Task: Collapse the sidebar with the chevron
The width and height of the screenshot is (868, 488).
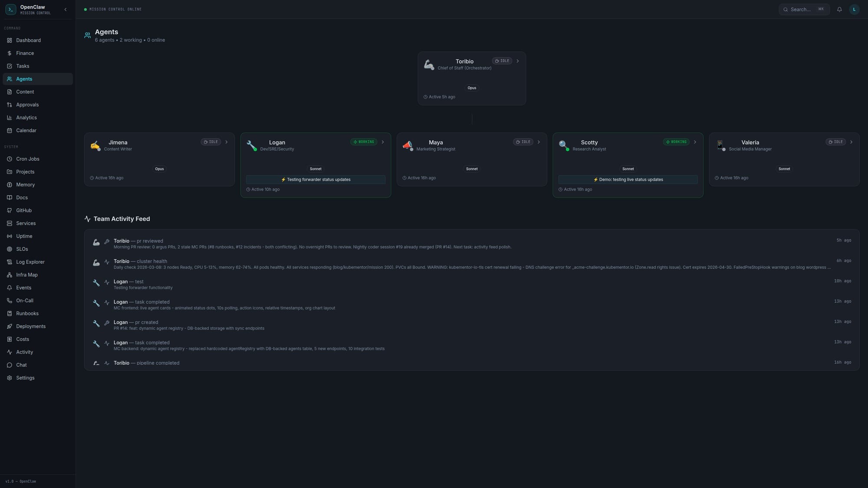Action: pos(66,10)
